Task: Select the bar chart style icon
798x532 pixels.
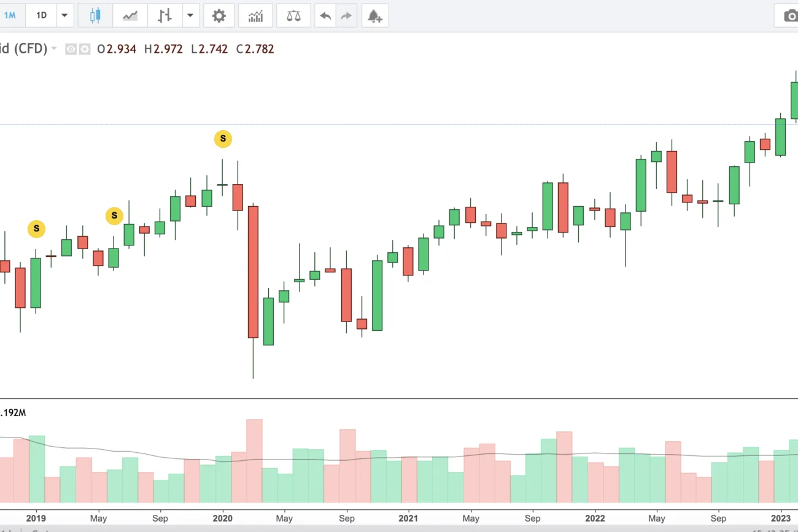Action: pos(164,16)
